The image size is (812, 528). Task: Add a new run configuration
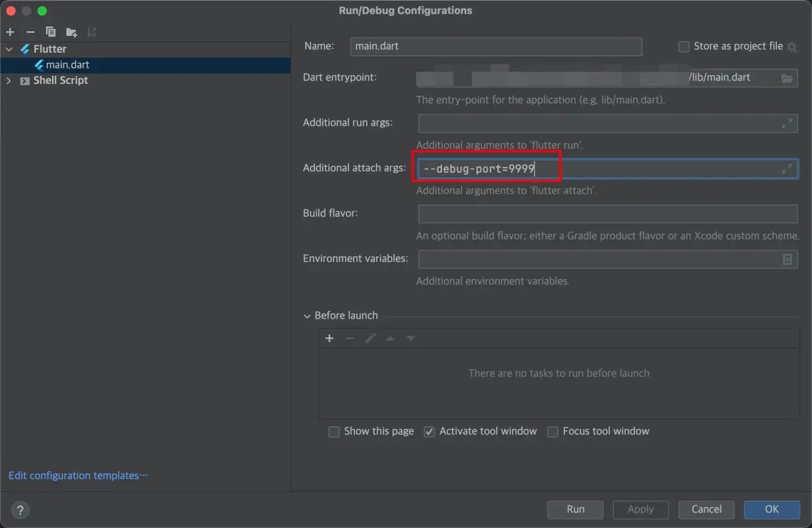point(9,31)
